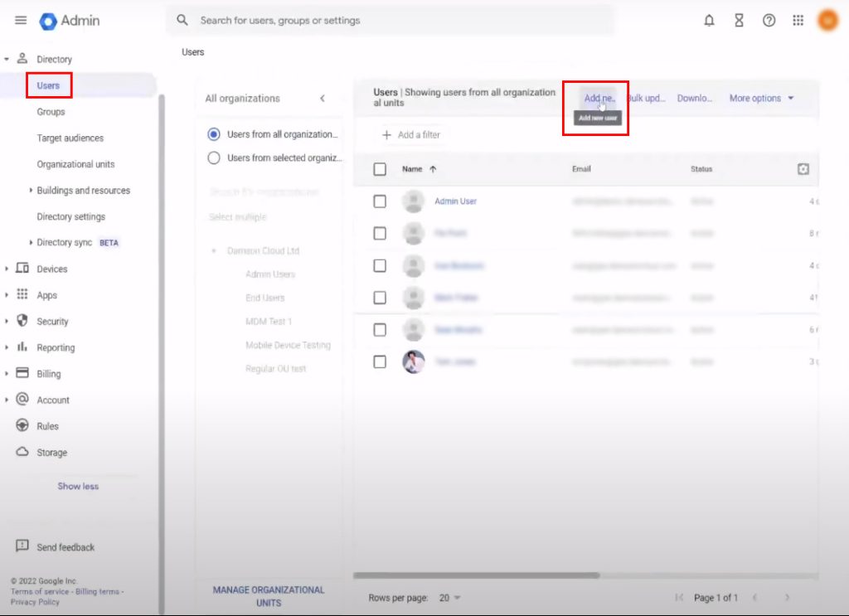Click Terms of service link
Viewport: 849px width, 616px height.
(40, 591)
